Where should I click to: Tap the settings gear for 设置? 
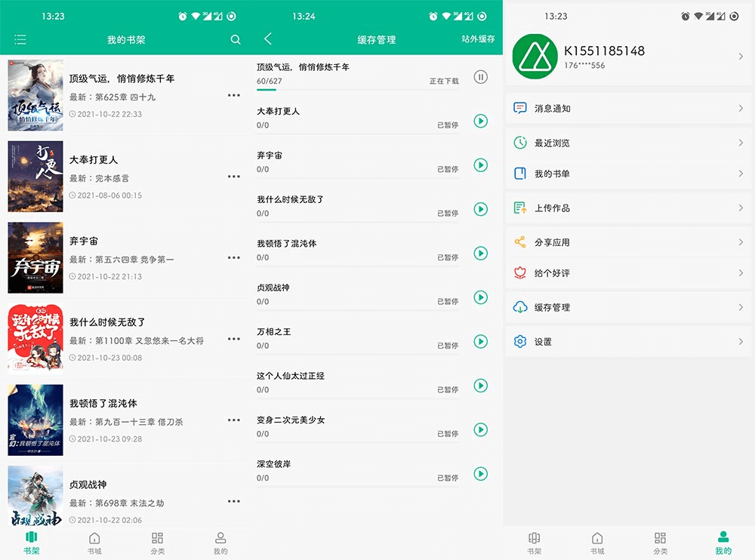[x=520, y=341]
